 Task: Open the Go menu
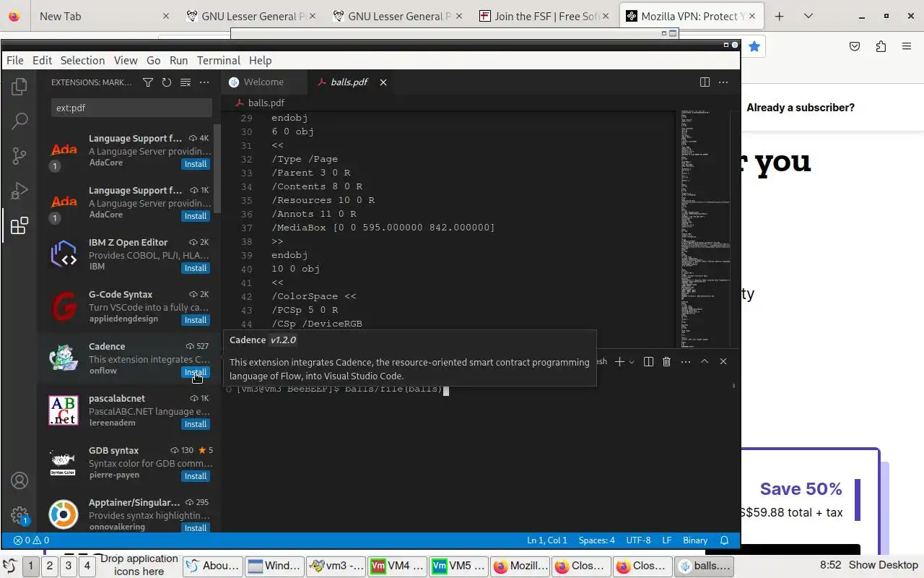pyautogui.click(x=153, y=61)
